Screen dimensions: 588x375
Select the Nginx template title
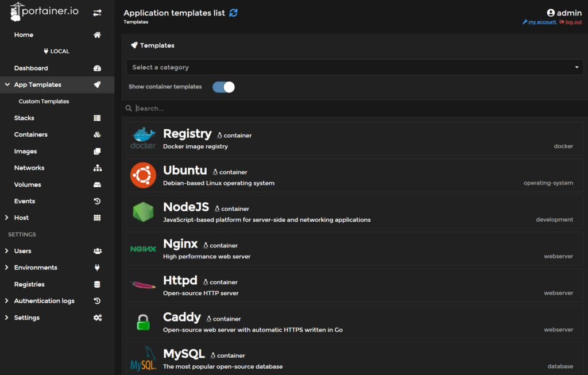point(180,244)
